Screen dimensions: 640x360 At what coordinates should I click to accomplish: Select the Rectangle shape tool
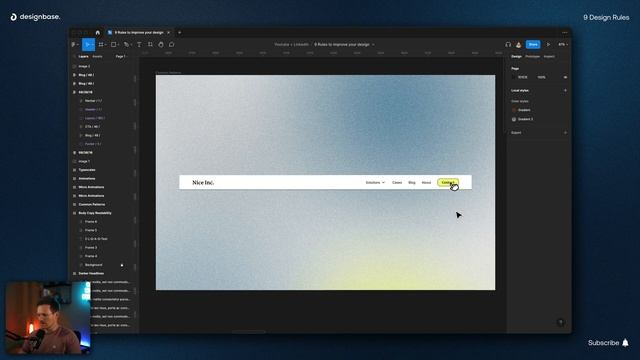pos(113,44)
